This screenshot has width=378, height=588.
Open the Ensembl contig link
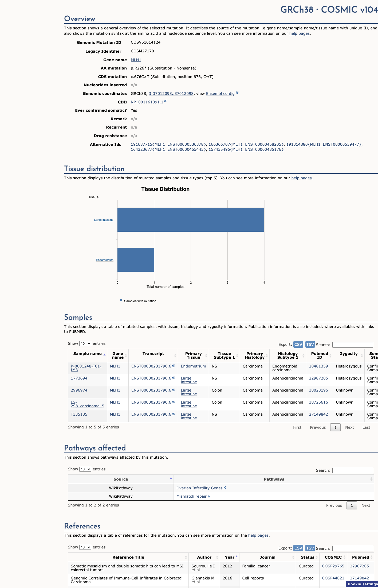220,94
